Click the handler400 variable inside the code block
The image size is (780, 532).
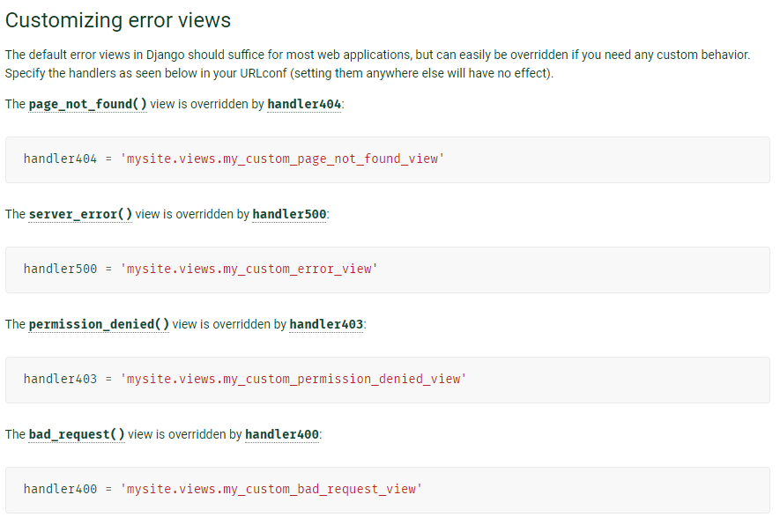pyautogui.click(x=60, y=489)
